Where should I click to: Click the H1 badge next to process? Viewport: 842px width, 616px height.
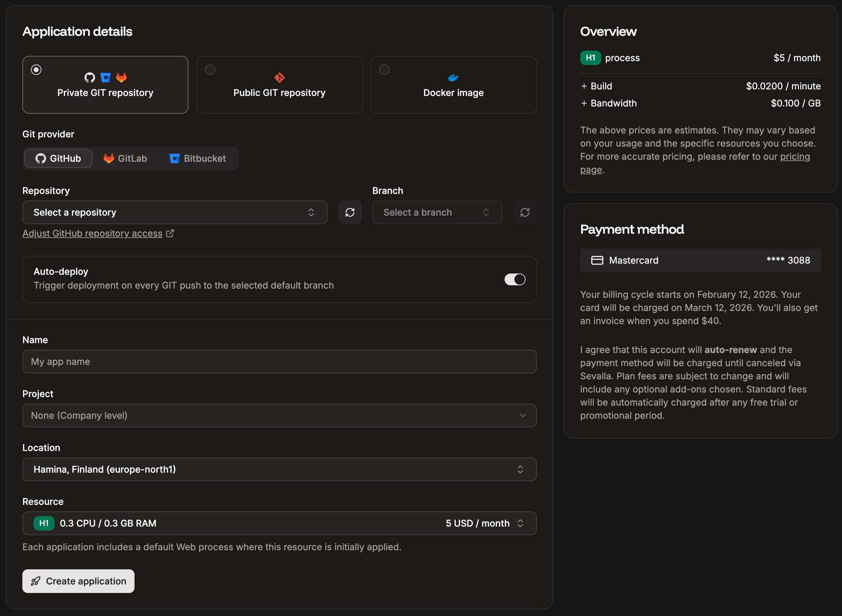(x=590, y=58)
